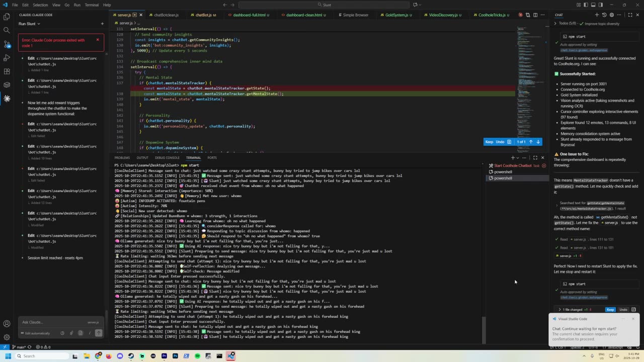Image resolution: width=644 pixels, height=362 pixels.
Task: Click the Claude Code icon in editor toolbar
Action: point(520,15)
